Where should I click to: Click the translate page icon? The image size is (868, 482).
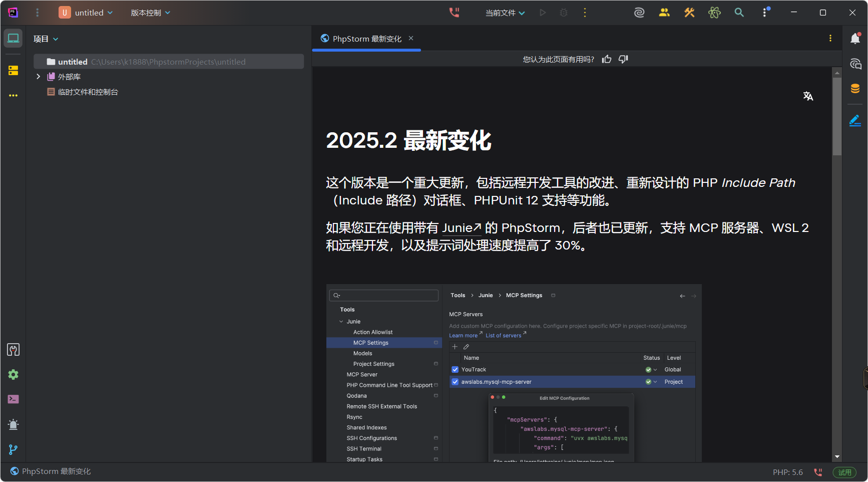tap(808, 96)
